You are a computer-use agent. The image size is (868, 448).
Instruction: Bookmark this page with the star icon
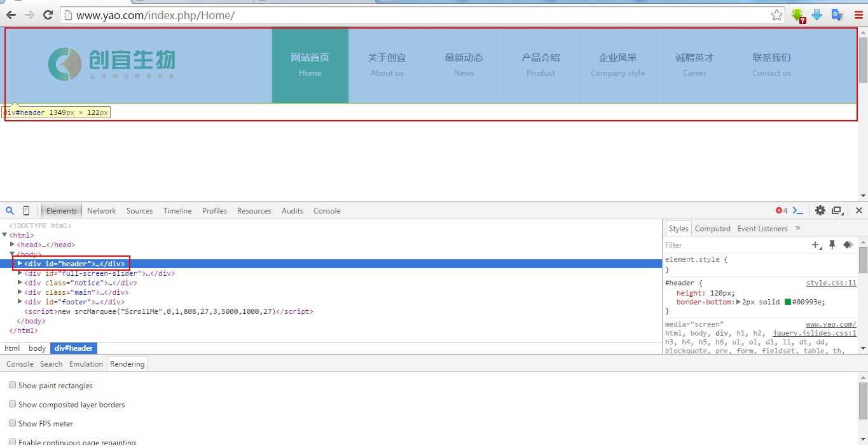point(776,15)
